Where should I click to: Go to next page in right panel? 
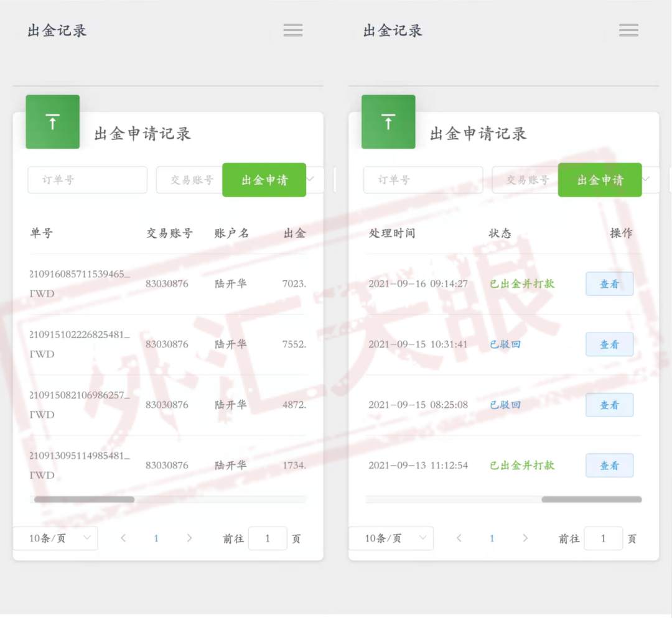(525, 538)
